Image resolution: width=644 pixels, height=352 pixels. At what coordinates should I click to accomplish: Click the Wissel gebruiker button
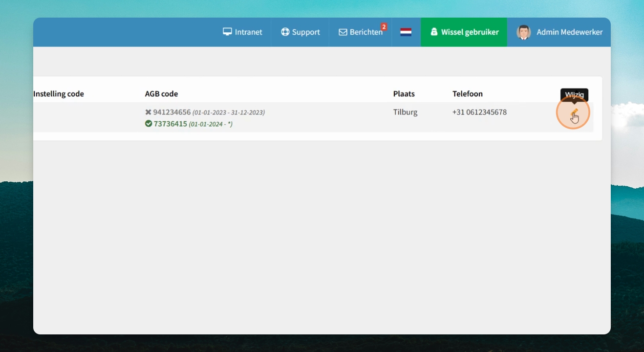coord(464,32)
